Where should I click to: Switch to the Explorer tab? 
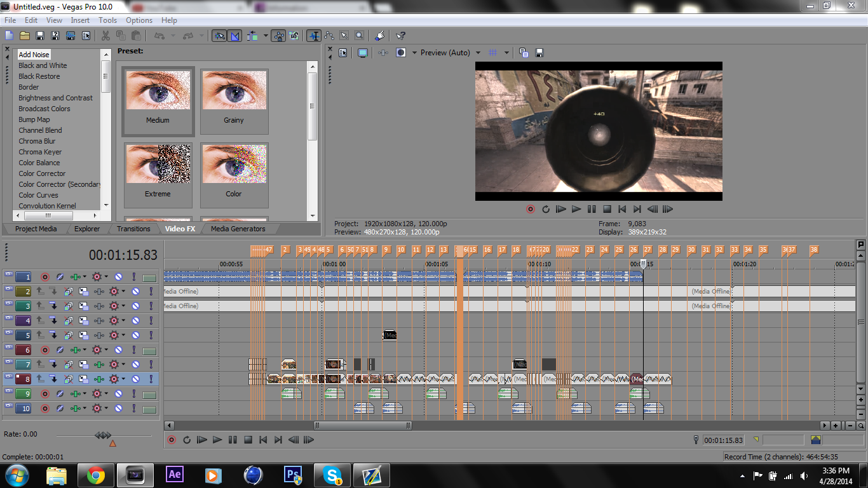tap(87, 229)
